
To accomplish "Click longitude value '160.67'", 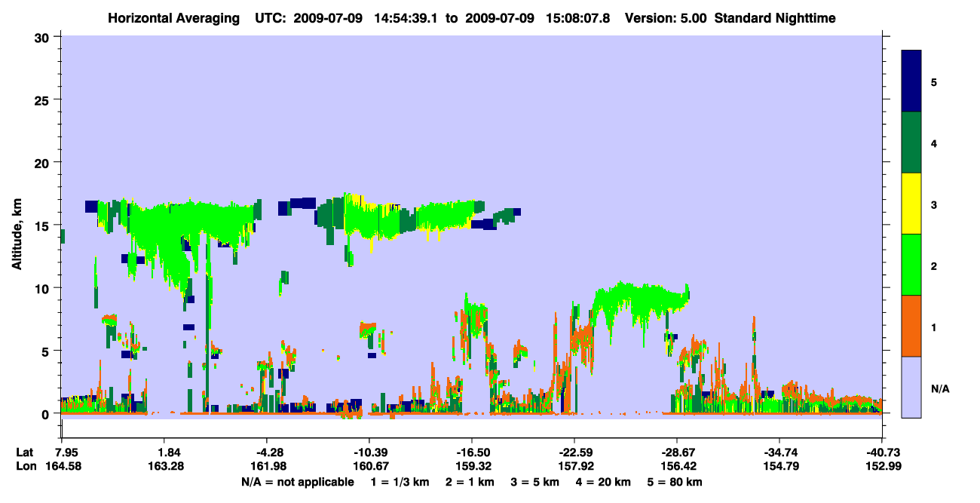I will (x=369, y=466).
